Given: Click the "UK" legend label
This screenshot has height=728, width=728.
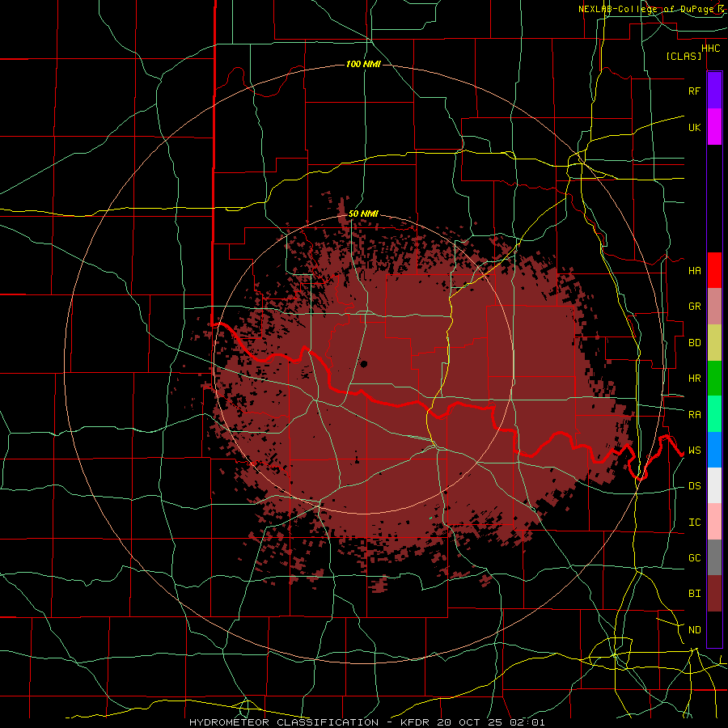Looking at the screenshot, I should click(694, 127).
